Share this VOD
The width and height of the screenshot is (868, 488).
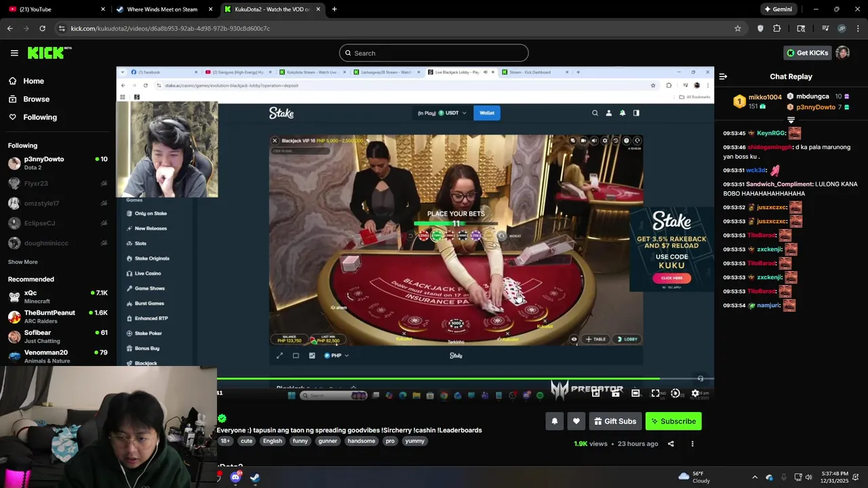click(671, 444)
